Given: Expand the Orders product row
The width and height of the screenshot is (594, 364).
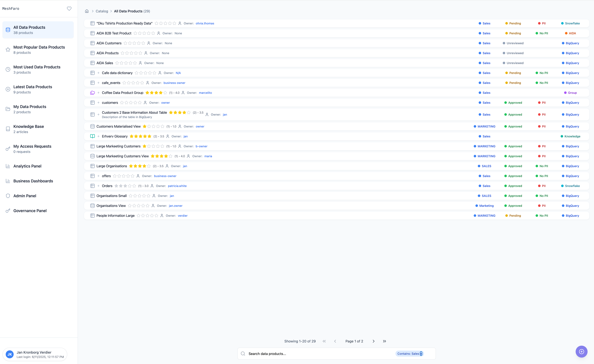Looking at the screenshot, I should (x=98, y=186).
